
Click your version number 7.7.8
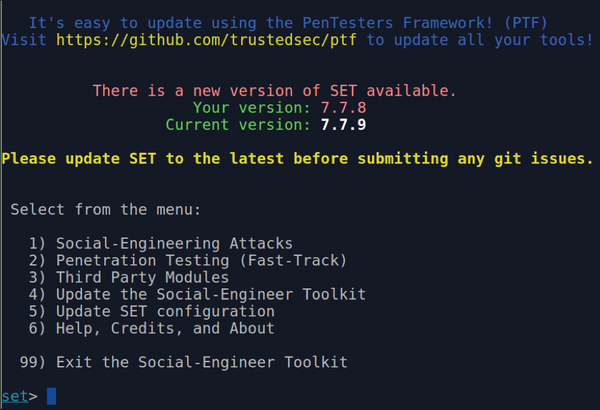click(x=343, y=108)
